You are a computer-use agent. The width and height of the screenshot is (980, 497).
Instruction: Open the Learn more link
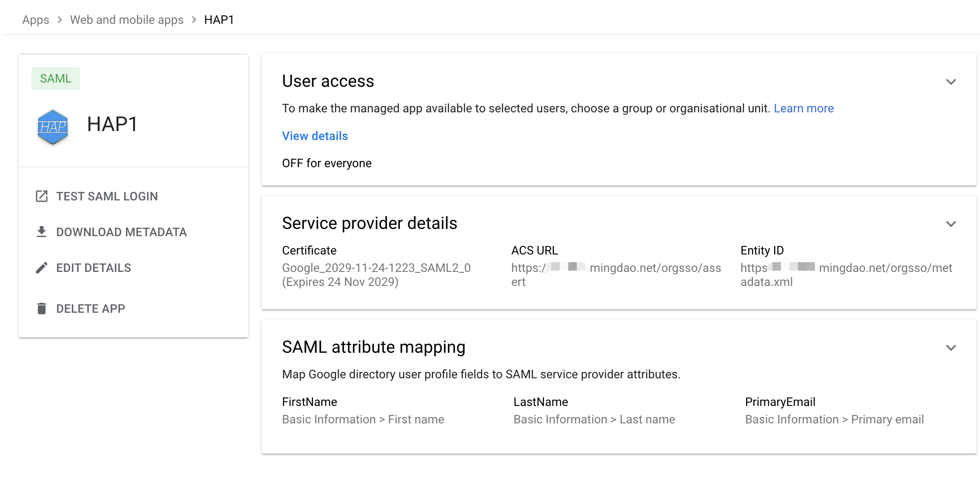(x=803, y=108)
